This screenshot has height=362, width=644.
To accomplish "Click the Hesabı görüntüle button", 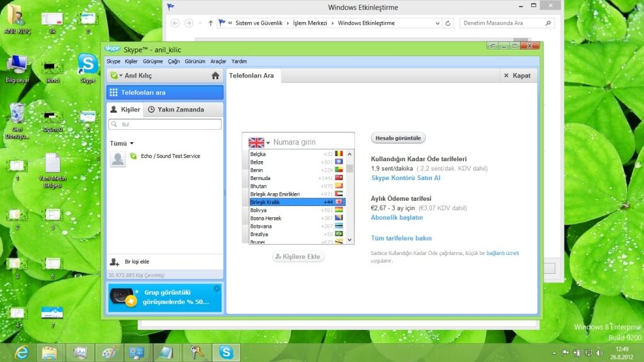I will click(x=398, y=138).
